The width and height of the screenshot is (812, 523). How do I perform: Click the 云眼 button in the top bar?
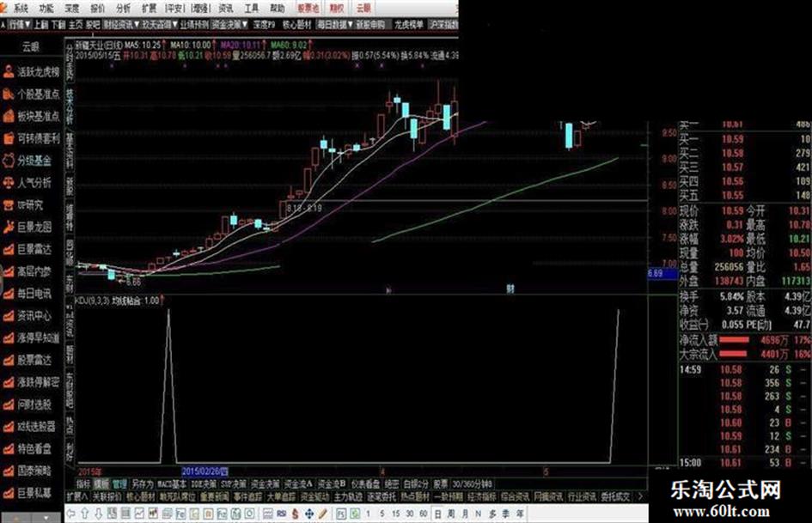(363, 9)
